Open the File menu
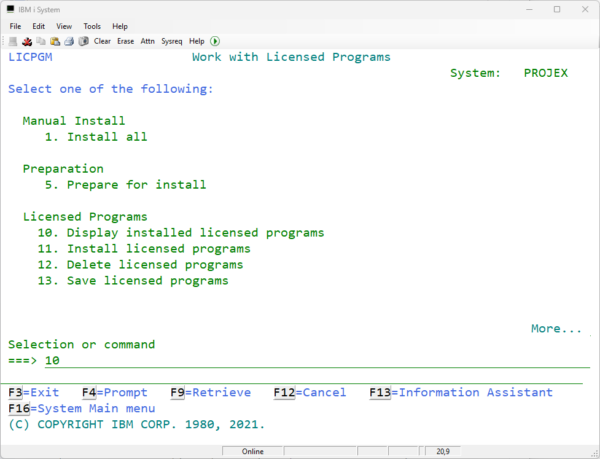Viewport: 600px width, 459px height. [15, 26]
